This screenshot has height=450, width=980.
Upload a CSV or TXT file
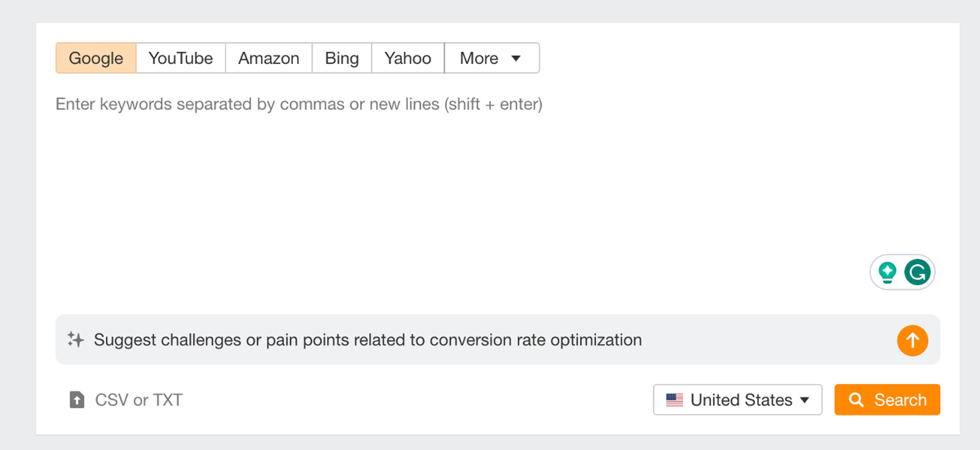(x=139, y=400)
